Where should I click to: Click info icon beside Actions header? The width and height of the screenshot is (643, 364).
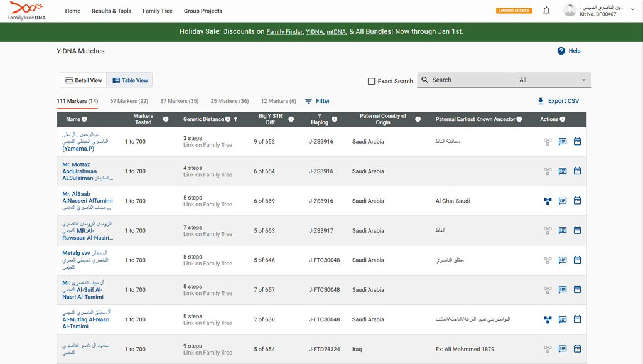tap(563, 119)
